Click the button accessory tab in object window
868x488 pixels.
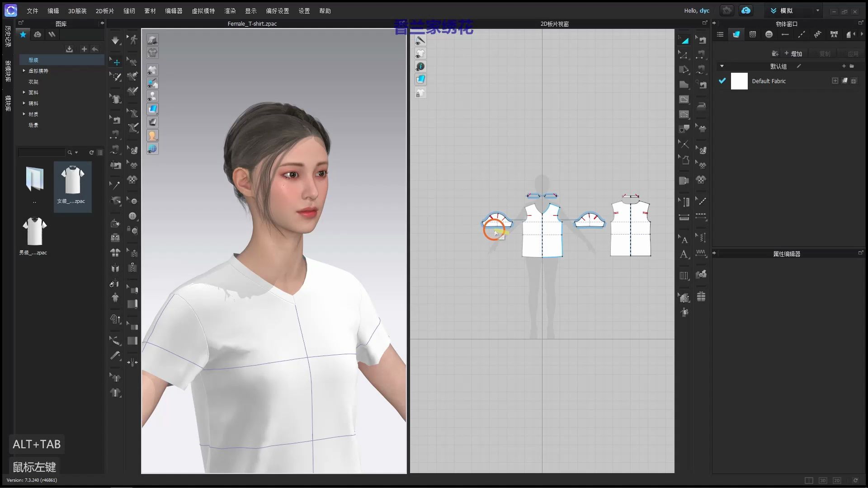click(769, 34)
